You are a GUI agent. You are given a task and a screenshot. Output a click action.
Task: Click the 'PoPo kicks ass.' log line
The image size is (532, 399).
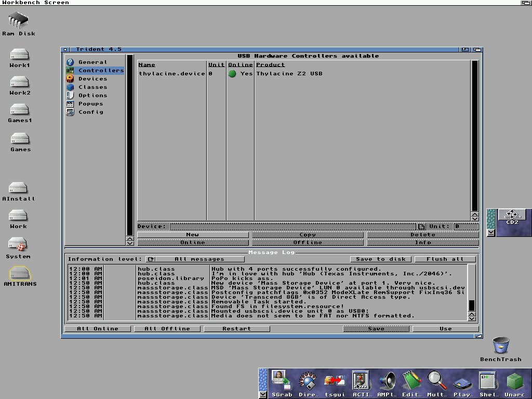(x=242, y=278)
